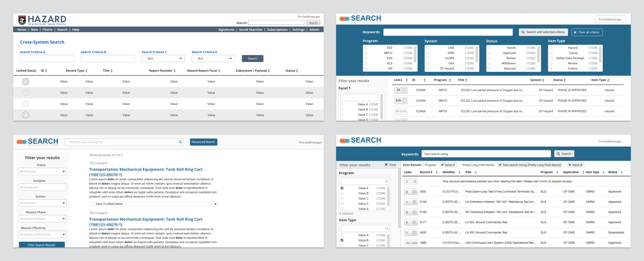Click the Advanced Search button
644x261 pixels.
[203, 142]
